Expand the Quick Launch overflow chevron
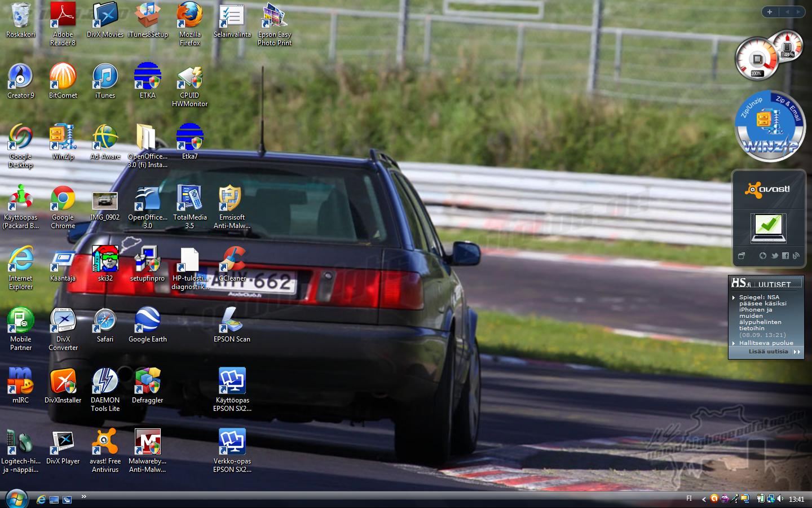This screenshot has height=508, width=812. (x=83, y=497)
